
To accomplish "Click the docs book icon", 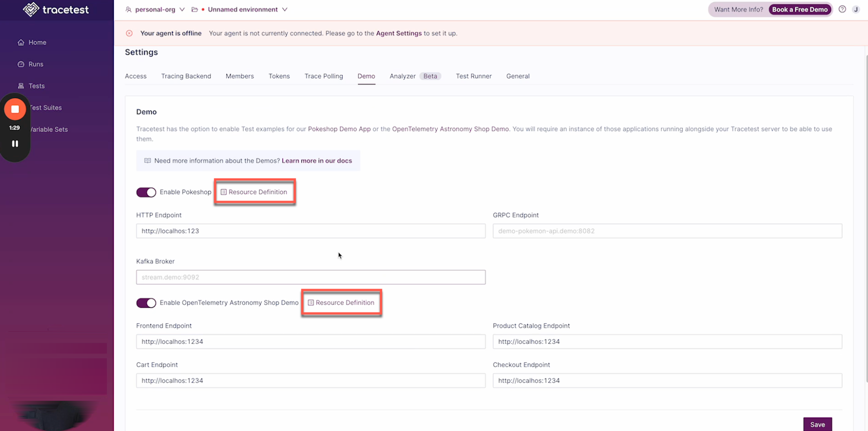I will (x=148, y=161).
